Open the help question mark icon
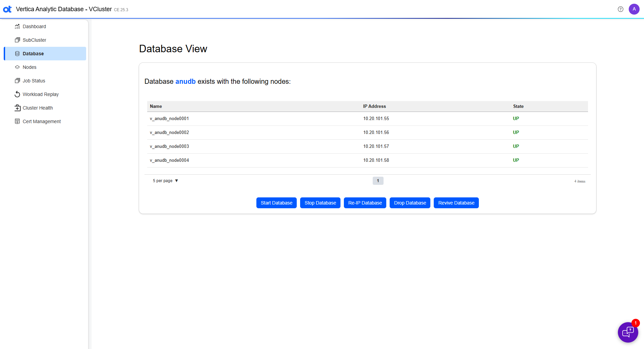 620,9
